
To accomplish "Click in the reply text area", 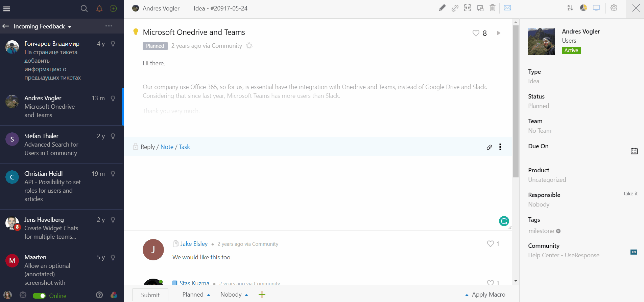I will pos(318,193).
